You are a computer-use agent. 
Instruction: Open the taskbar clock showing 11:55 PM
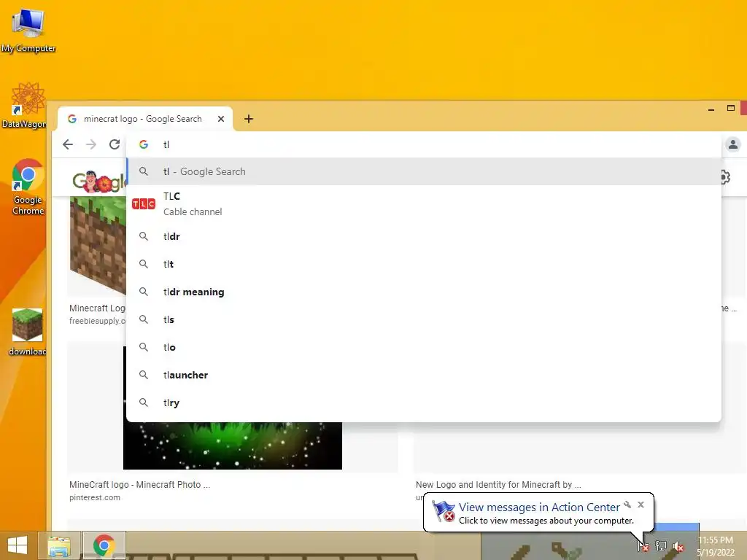[716, 546]
